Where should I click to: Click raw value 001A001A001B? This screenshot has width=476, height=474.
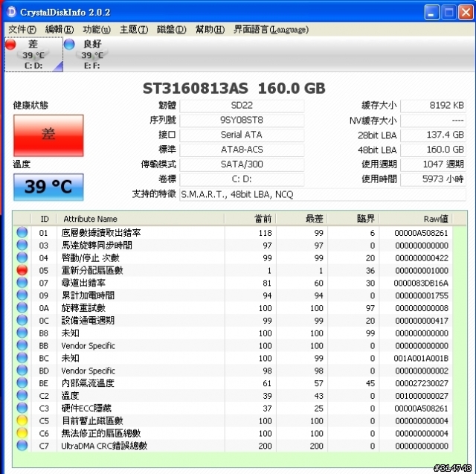(421, 359)
